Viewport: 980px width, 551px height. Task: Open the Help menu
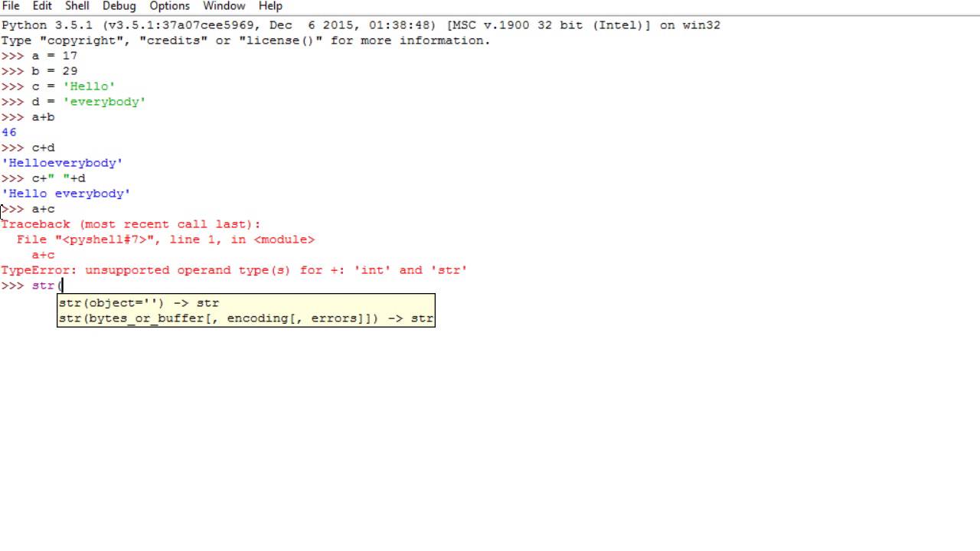270,6
